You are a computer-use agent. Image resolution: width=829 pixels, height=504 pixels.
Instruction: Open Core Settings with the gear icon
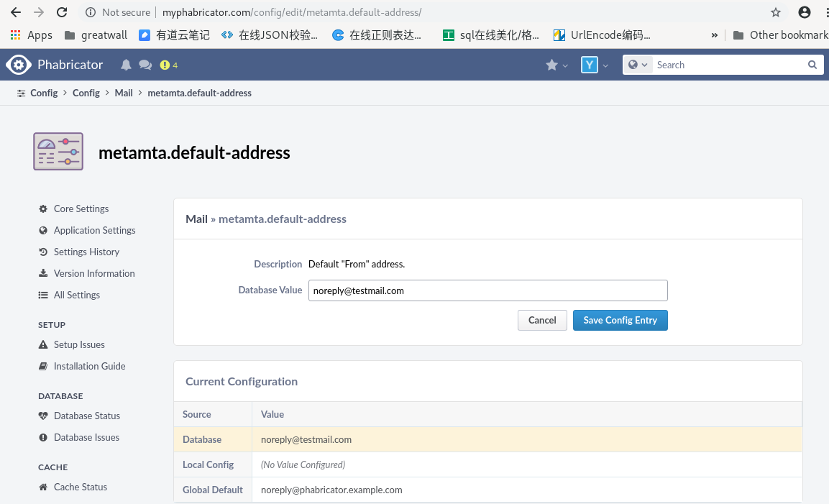click(x=42, y=209)
